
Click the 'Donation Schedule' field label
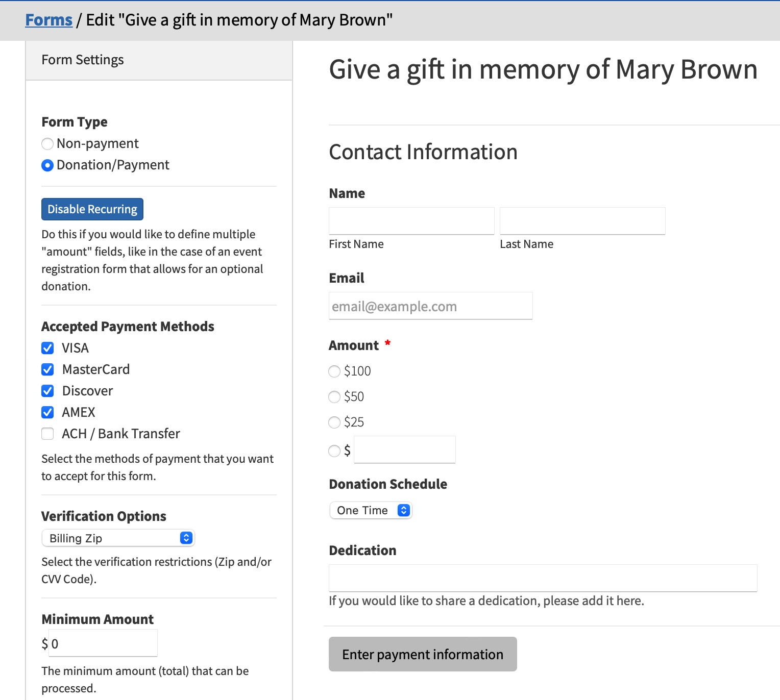click(x=388, y=484)
